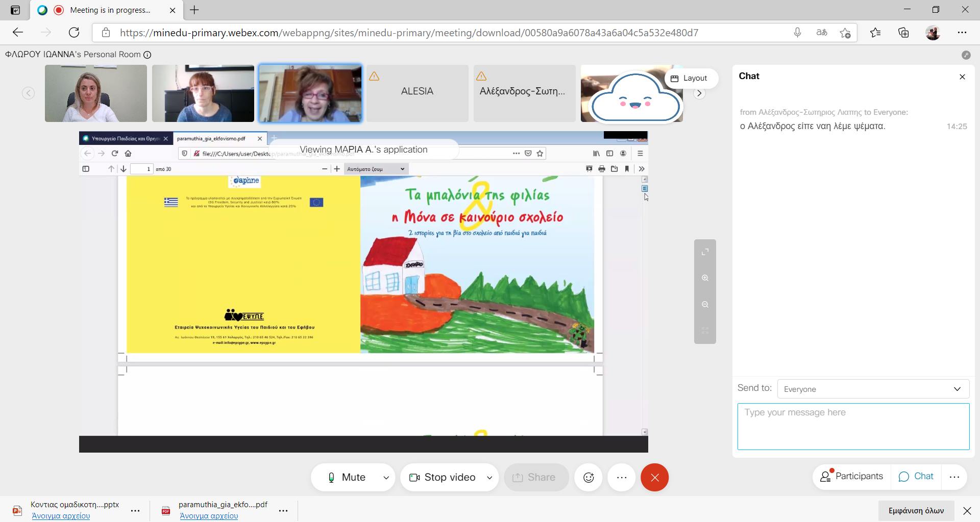Viewport: 980px width, 522px height.
Task: Open downloaded paramuthia PDF file link
Action: (209, 515)
